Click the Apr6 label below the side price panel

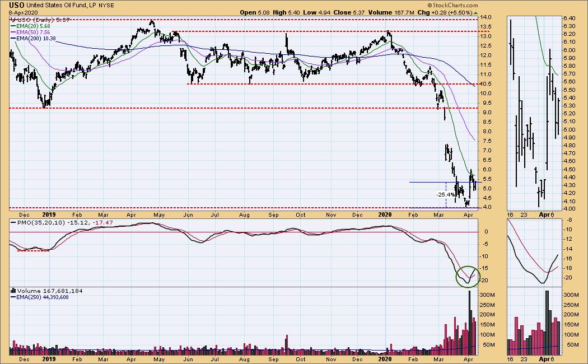pos(546,215)
